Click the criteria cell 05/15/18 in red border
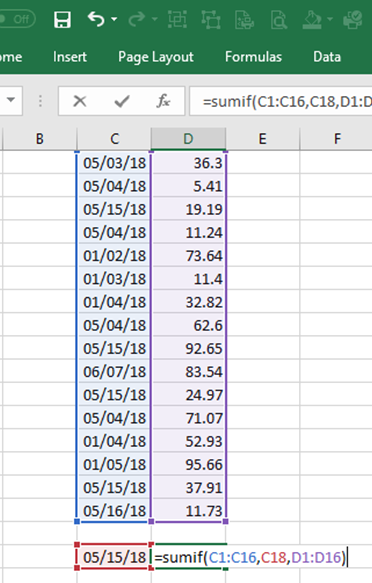 (x=114, y=557)
